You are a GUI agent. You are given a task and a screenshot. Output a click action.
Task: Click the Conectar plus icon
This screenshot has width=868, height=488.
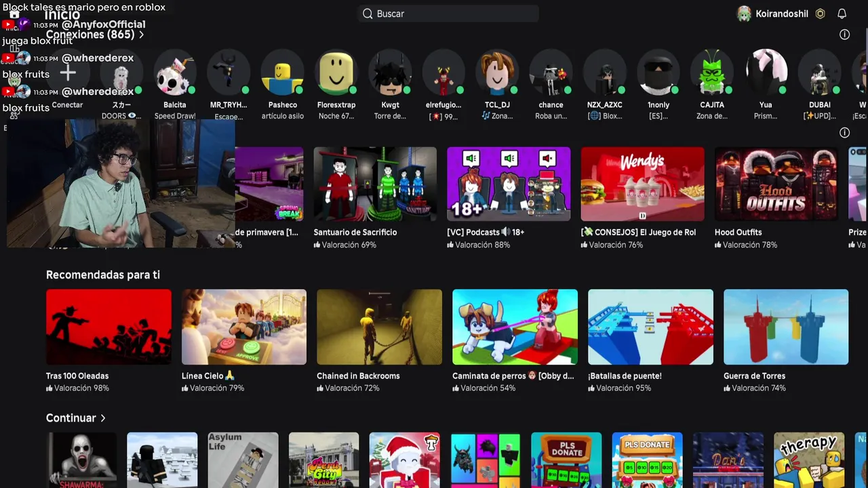pos(67,72)
